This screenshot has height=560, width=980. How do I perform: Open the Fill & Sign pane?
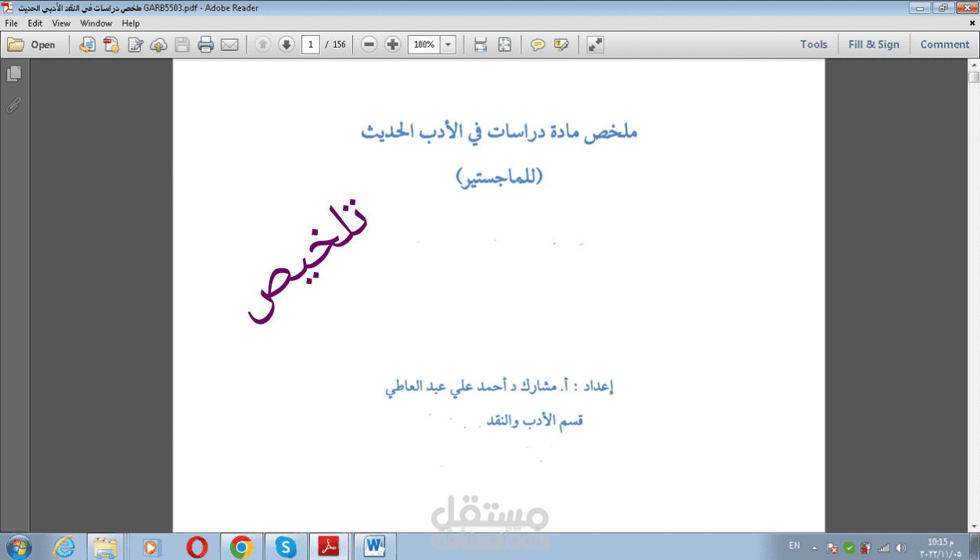(874, 45)
